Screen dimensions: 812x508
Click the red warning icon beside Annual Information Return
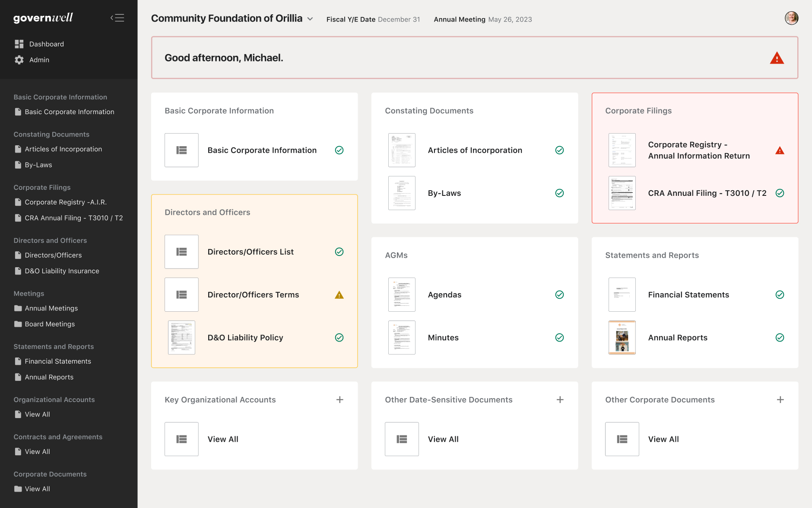point(780,150)
